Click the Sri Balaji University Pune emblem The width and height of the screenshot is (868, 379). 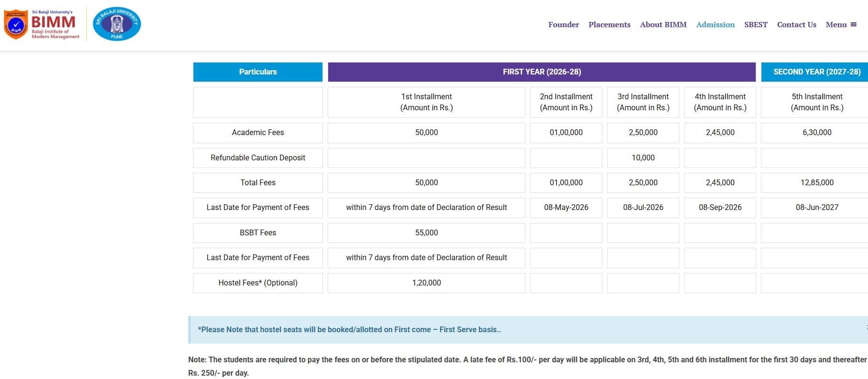(117, 24)
